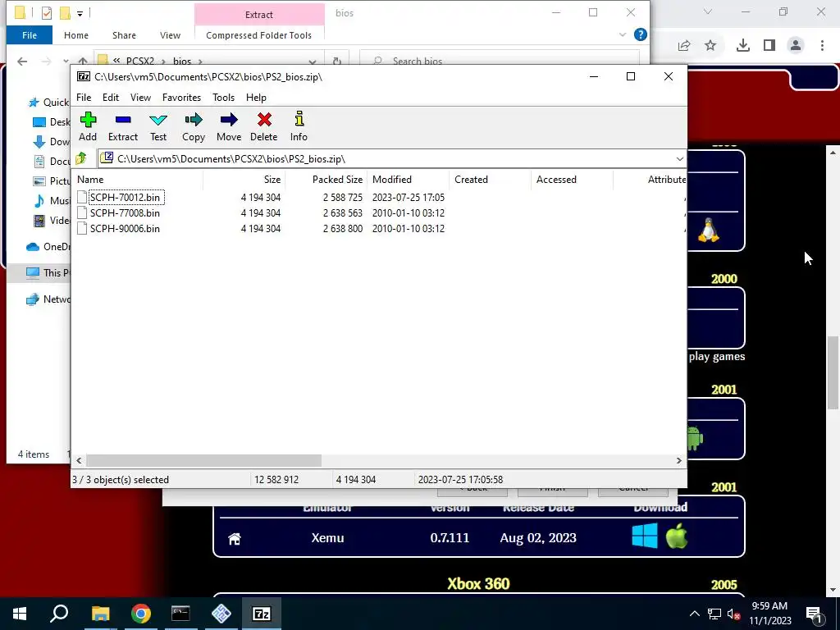Click the Extract toolbar icon in 7-Zip
This screenshot has width=840, height=630.
(x=123, y=127)
